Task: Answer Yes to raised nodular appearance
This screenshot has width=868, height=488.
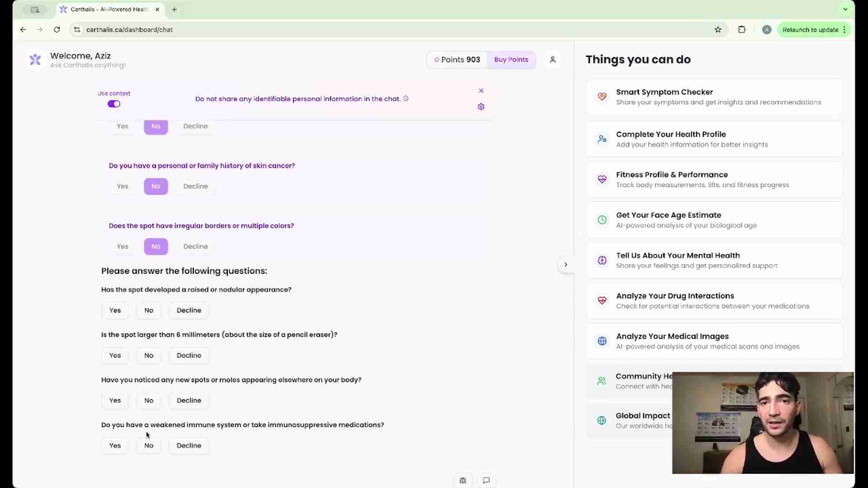Action: pyautogui.click(x=115, y=310)
